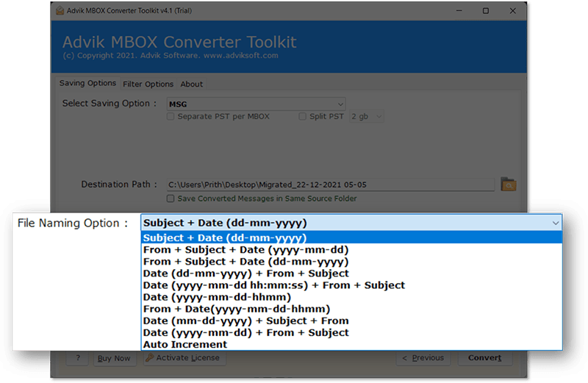The height and width of the screenshot is (383, 588).
Task: Open the help question mark button
Action: (x=78, y=358)
